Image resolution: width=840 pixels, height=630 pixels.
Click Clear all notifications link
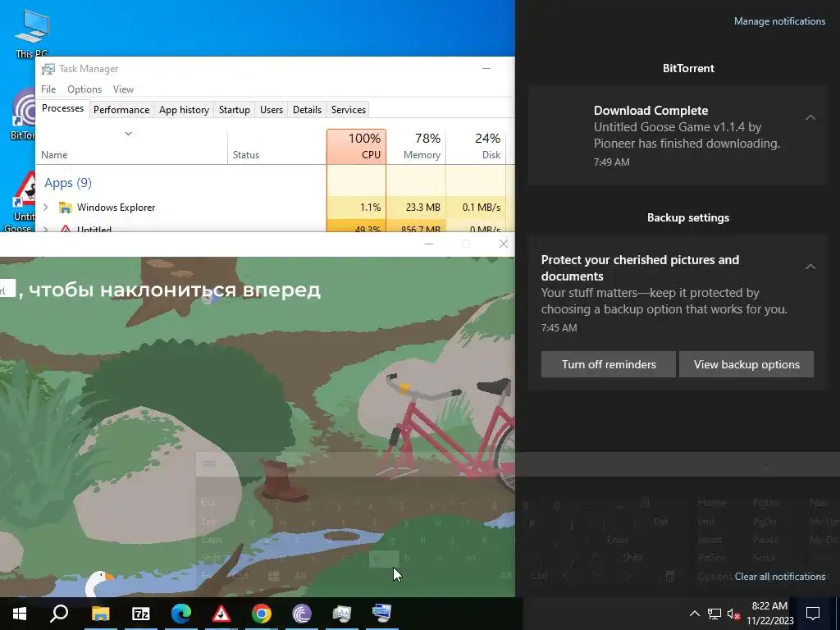pos(779,577)
